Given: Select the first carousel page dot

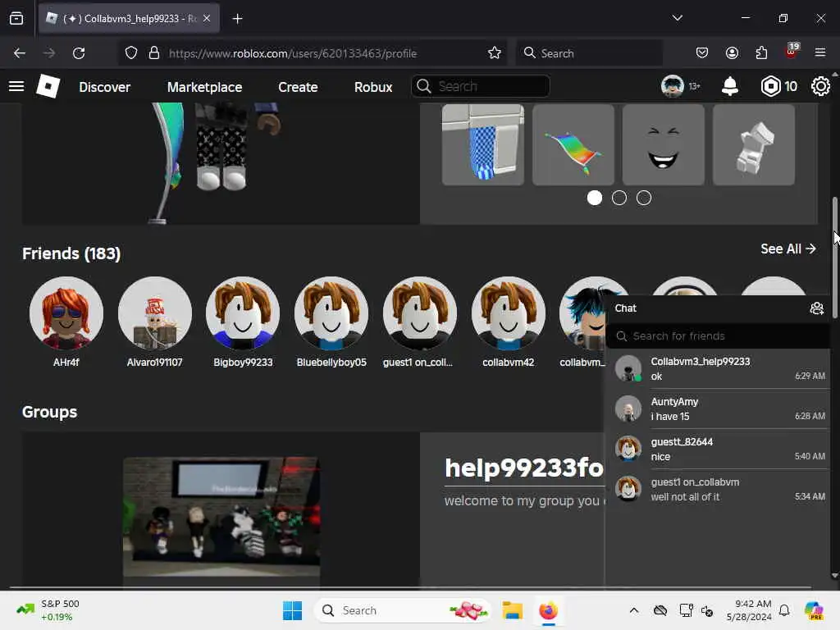Looking at the screenshot, I should point(594,198).
